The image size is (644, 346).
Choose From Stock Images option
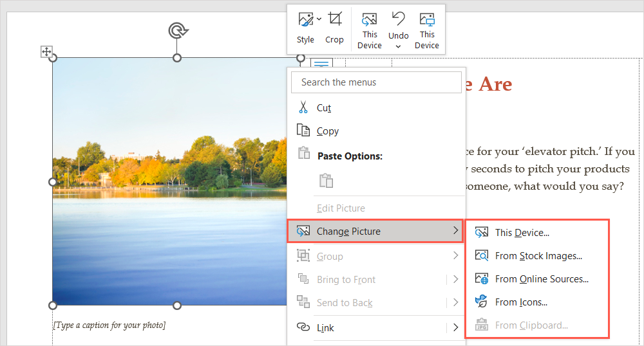click(538, 256)
